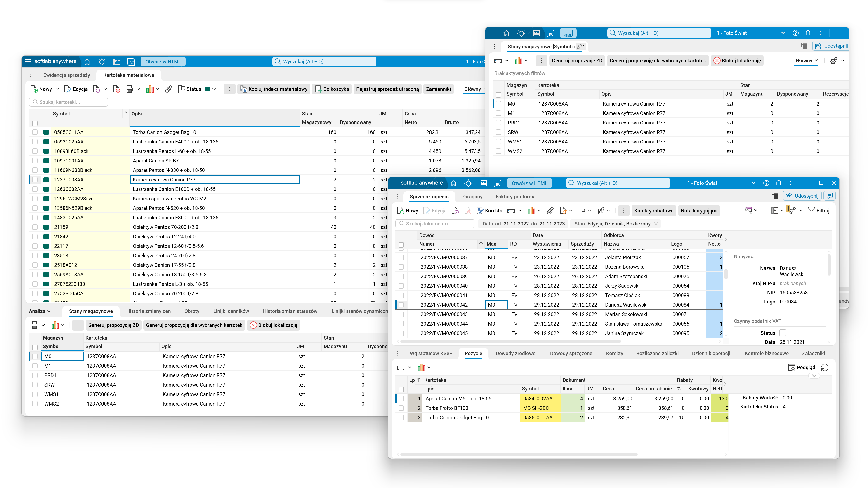Switch to the Paragony tab
Screen dimensions: 868x488
coord(471,197)
